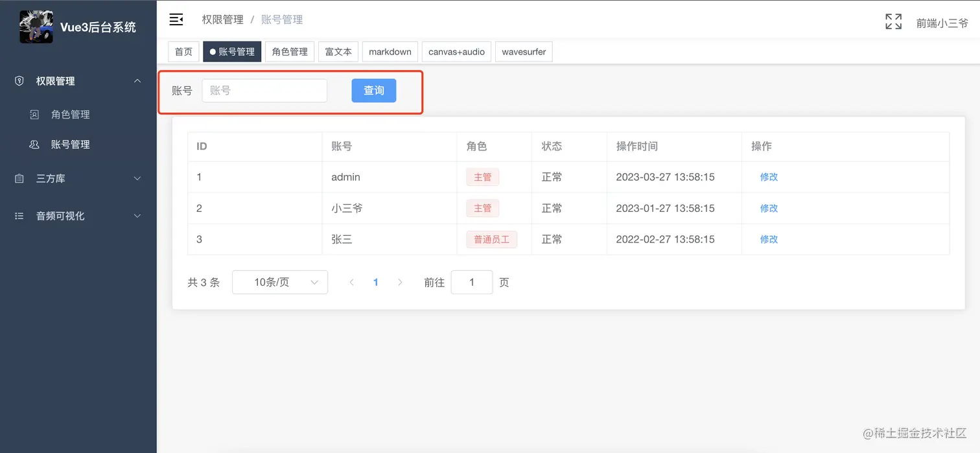Open the 前端小三爷 user menu
This screenshot has height=453, width=980.
pos(942,23)
